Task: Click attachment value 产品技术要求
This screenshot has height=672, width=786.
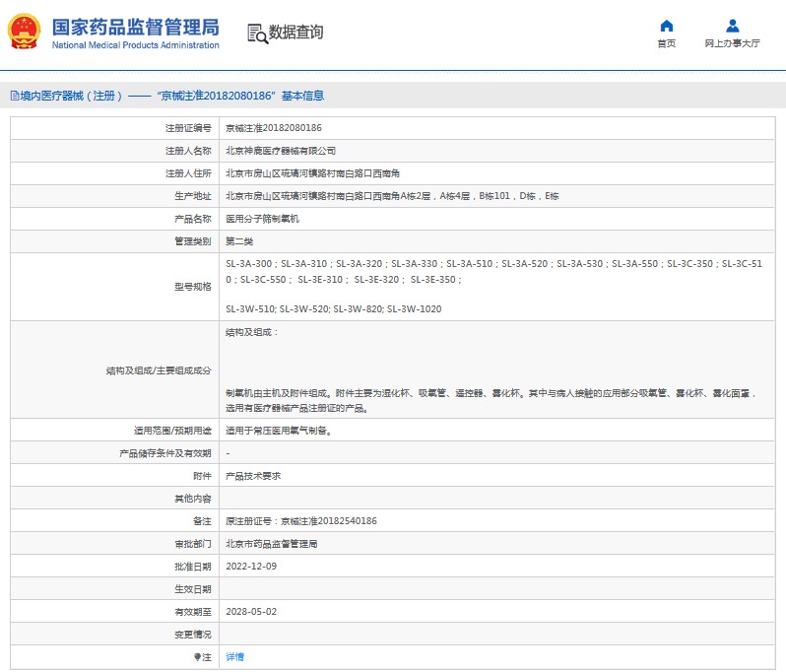Action: pyautogui.click(x=253, y=476)
